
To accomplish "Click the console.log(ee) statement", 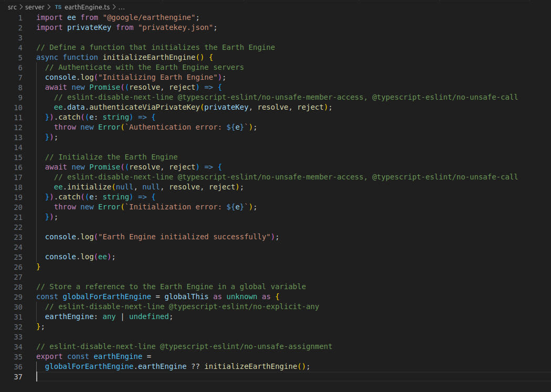I will click(x=80, y=257).
